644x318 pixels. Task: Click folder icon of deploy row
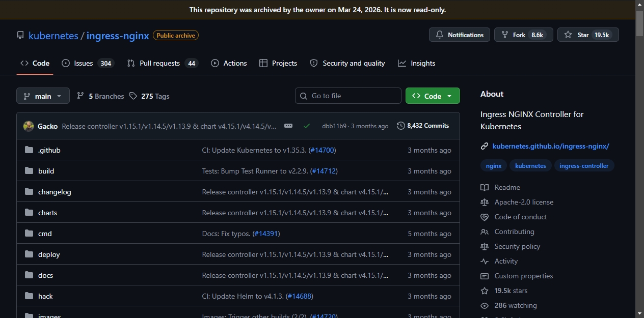(x=29, y=254)
